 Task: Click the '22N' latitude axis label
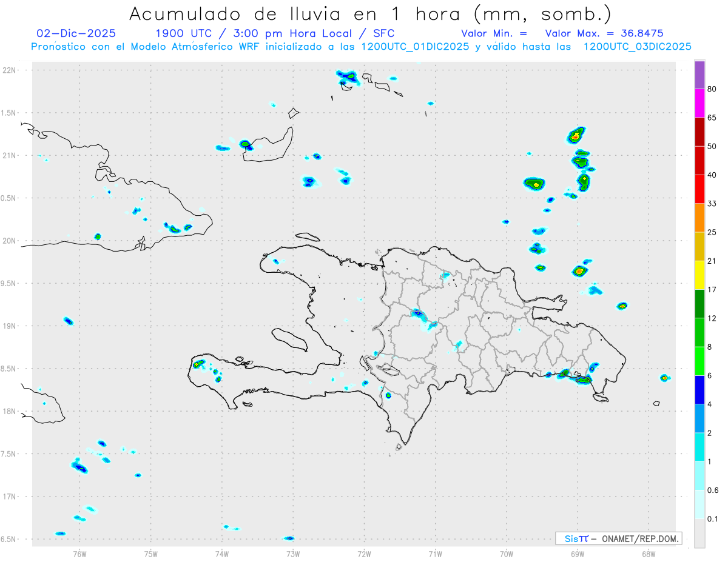(10, 70)
